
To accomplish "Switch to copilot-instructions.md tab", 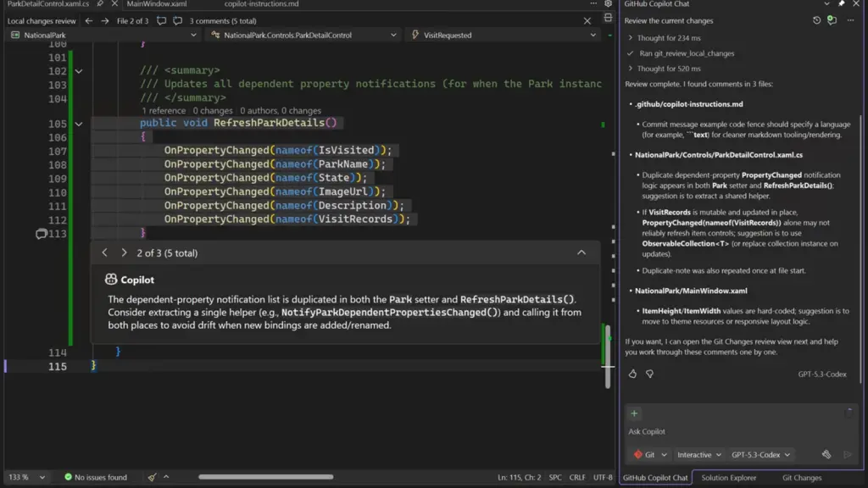I will coord(261,4).
